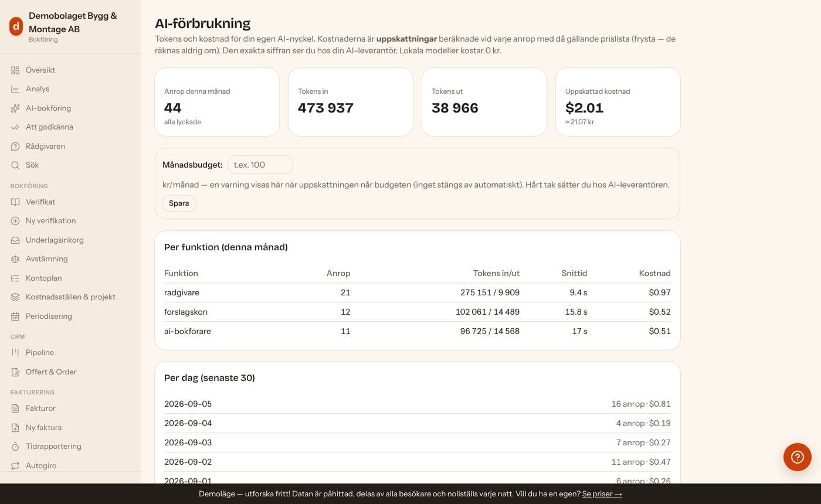Image resolution: width=821 pixels, height=504 pixels.
Task: Click the Tokens in value 473 937
Action: (325, 108)
